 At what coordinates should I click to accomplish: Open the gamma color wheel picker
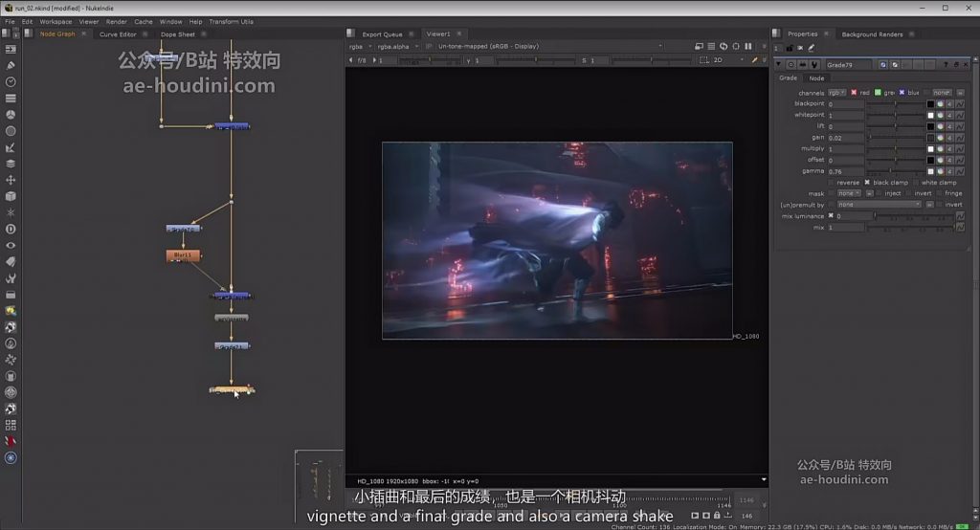[x=940, y=171]
